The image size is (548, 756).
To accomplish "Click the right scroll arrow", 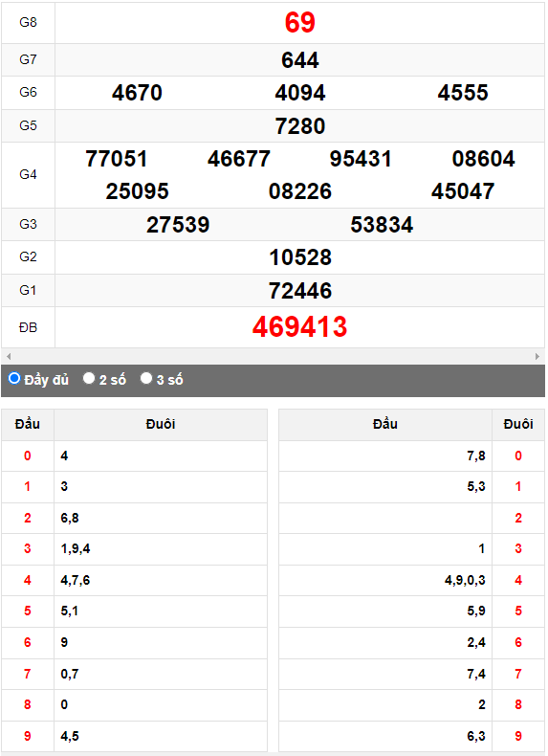I will click(537, 356).
